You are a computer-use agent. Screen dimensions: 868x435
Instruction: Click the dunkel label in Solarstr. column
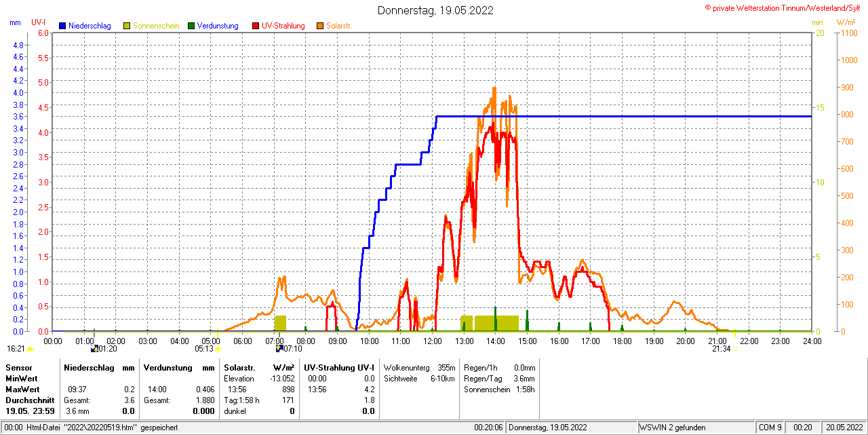[x=235, y=411]
